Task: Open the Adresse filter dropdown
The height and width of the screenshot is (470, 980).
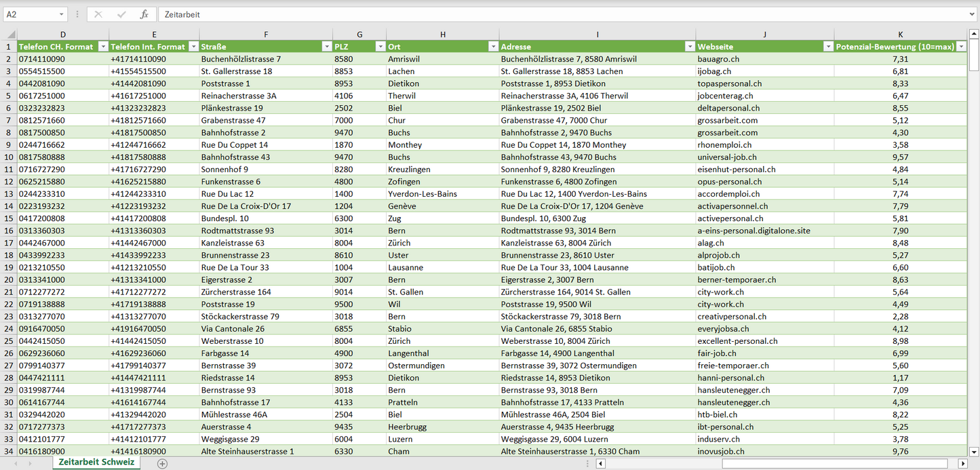Action: pyautogui.click(x=689, y=47)
